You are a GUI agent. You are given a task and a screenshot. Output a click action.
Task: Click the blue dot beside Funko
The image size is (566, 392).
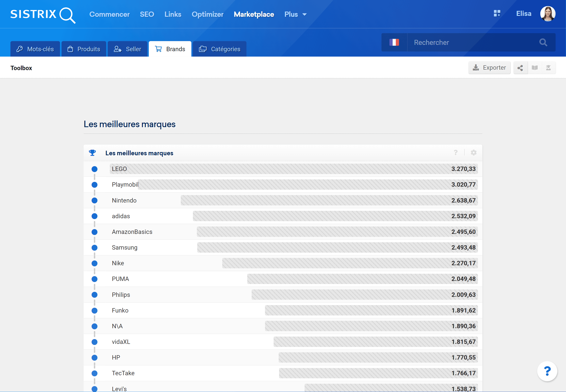[94, 311]
